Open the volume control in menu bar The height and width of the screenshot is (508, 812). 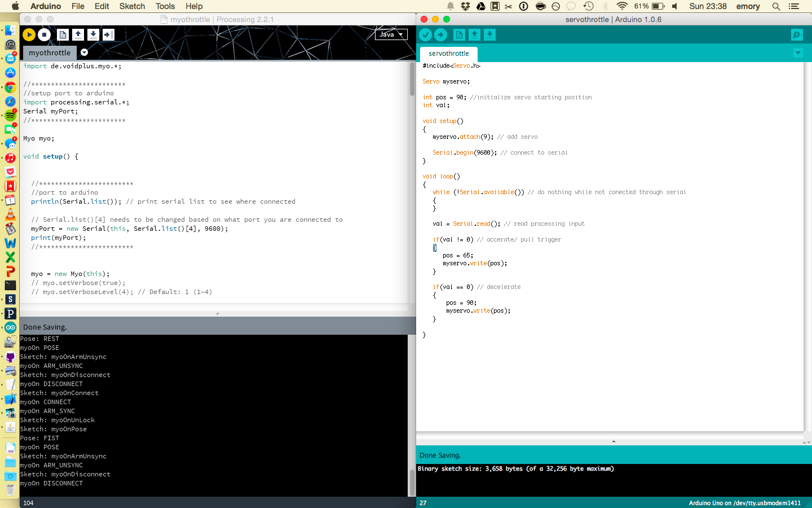[x=674, y=6]
